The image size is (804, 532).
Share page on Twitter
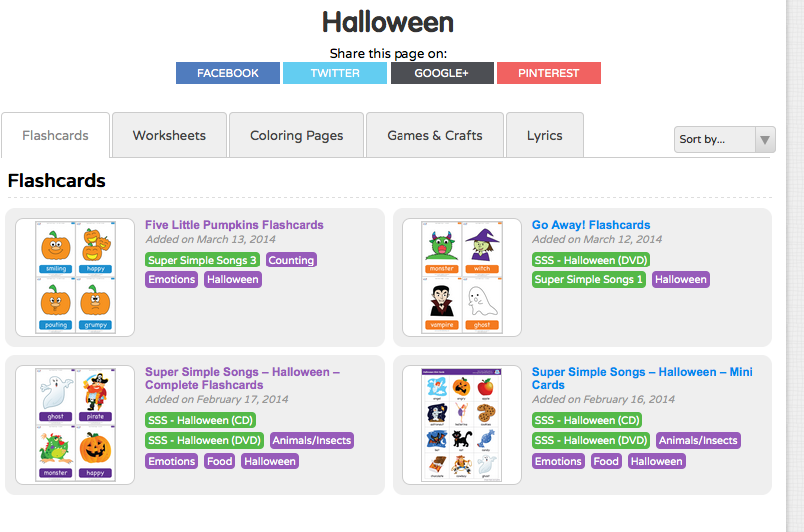click(x=335, y=73)
